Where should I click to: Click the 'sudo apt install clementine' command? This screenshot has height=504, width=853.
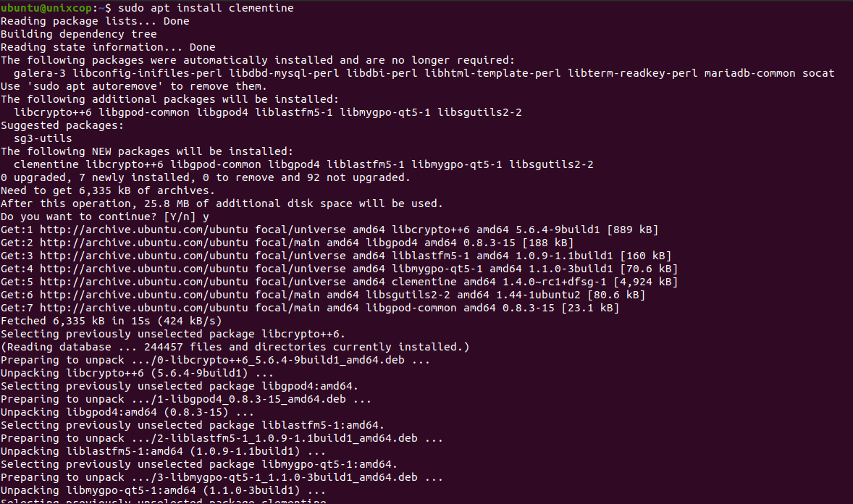[x=206, y=8]
